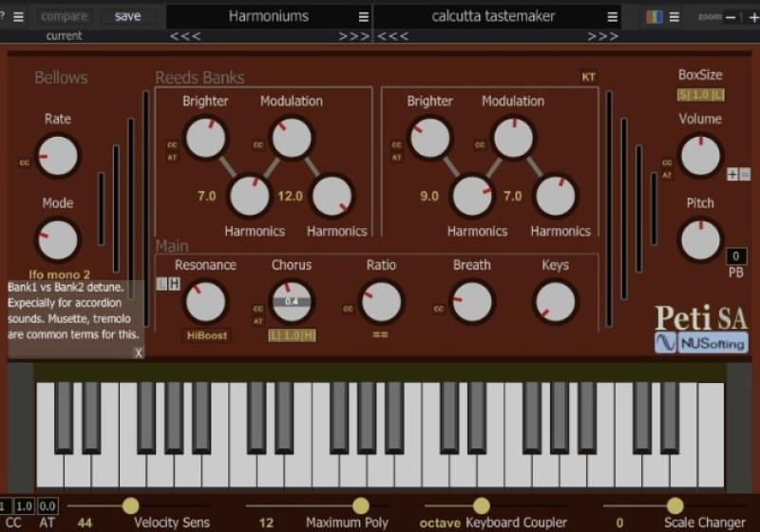This screenshot has width=760, height=532.
Task: Open the main hamburger menu at top-left
Action: (18, 16)
